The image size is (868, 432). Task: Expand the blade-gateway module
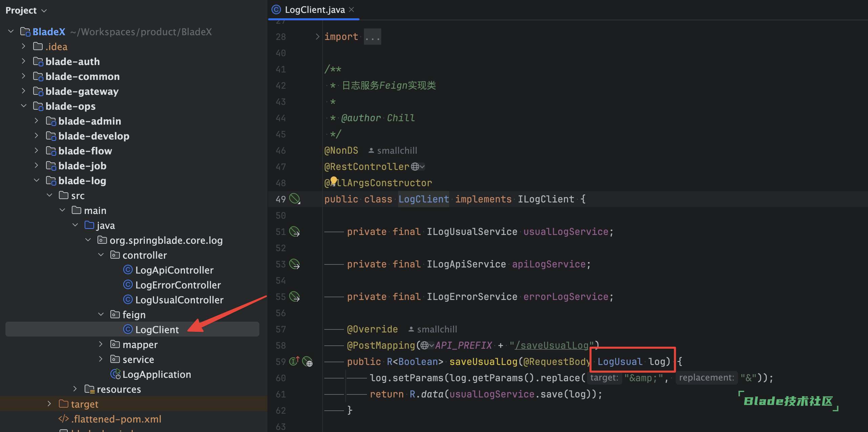pos(24,91)
